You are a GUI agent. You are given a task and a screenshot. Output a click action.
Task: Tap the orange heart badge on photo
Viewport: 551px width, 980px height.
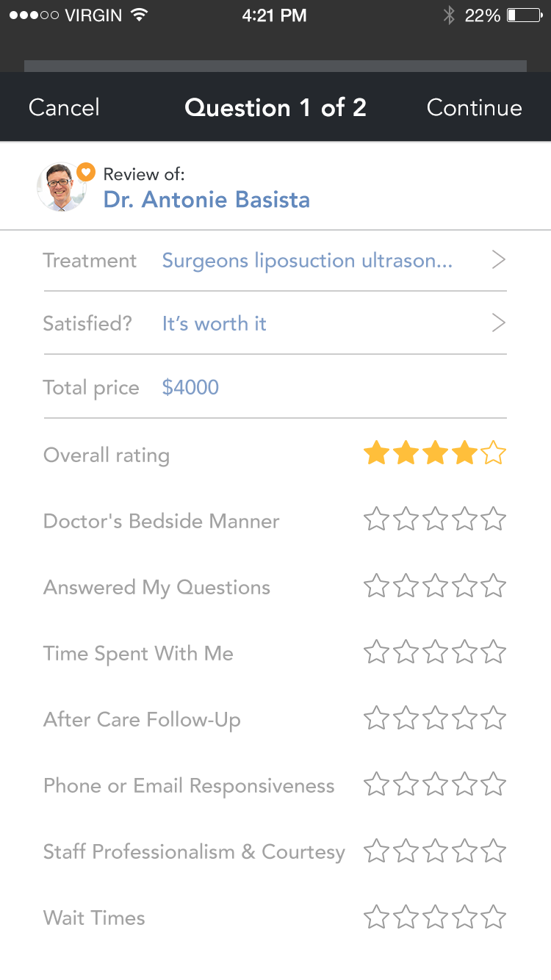point(86,173)
